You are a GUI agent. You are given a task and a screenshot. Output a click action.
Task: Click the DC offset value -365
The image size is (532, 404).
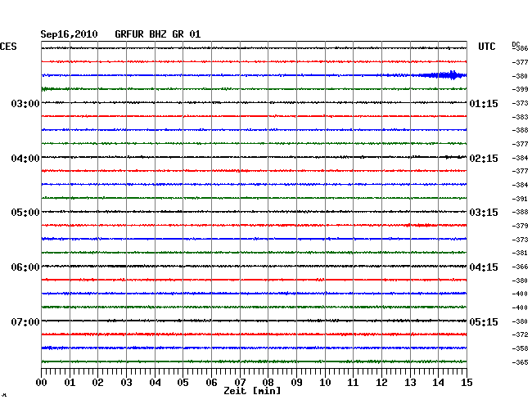click(x=520, y=362)
